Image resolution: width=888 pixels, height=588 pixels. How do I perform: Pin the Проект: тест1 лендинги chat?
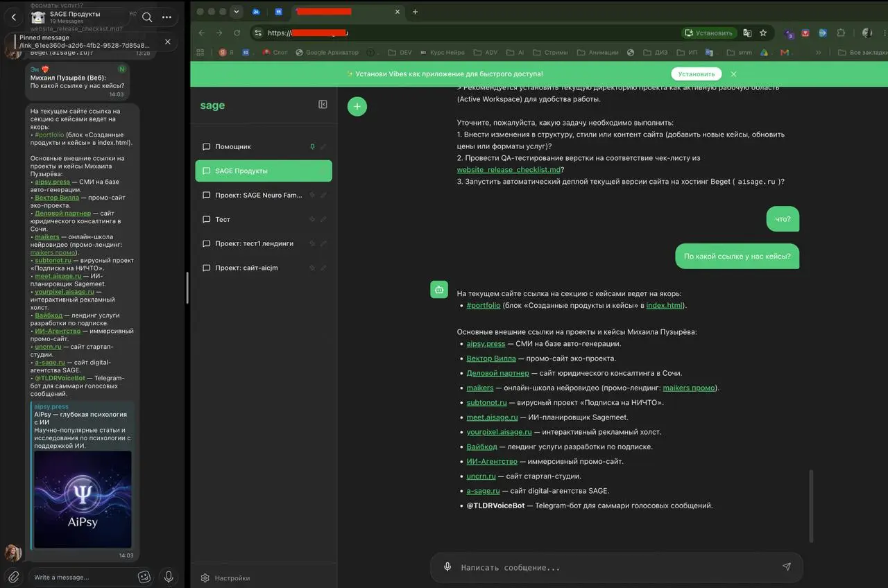click(x=312, y=243)
